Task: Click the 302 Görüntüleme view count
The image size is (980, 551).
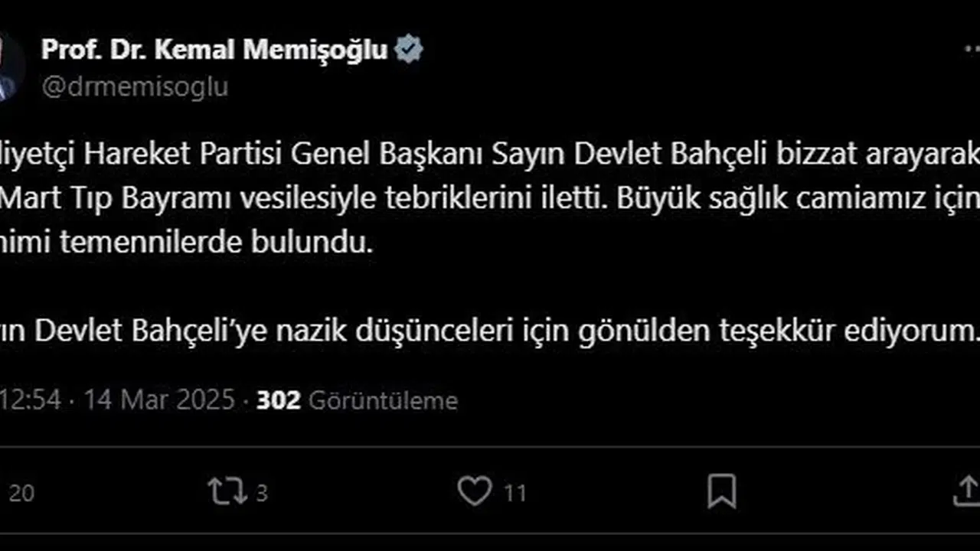Action: pyautogui.click(x=357, y=400)
